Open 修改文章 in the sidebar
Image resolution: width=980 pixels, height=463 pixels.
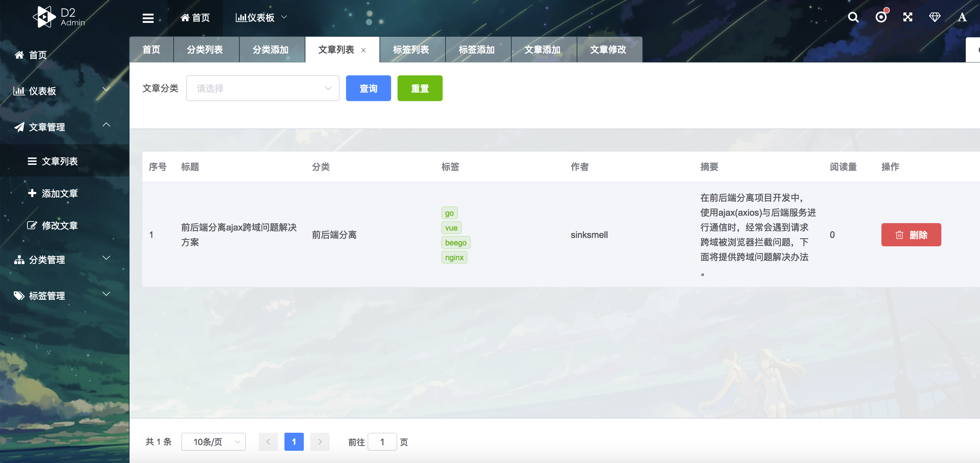tap(59, 226)
